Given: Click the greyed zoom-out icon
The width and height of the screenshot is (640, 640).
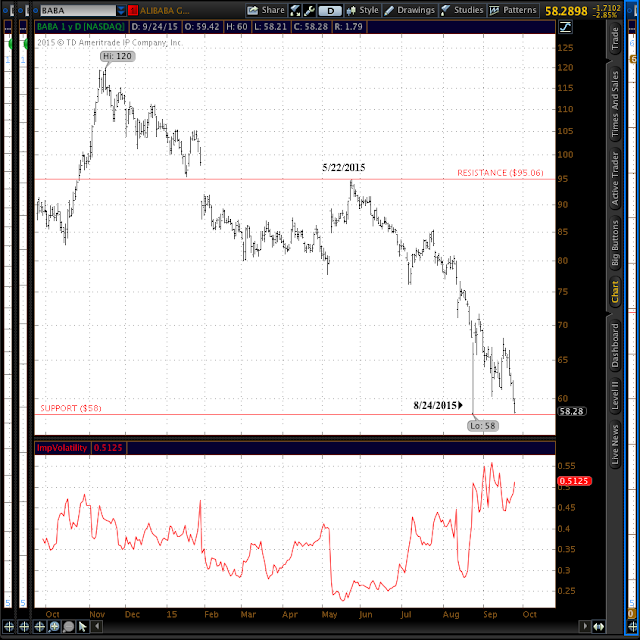Looking at the screenshot, I should (x=69, y=627).
